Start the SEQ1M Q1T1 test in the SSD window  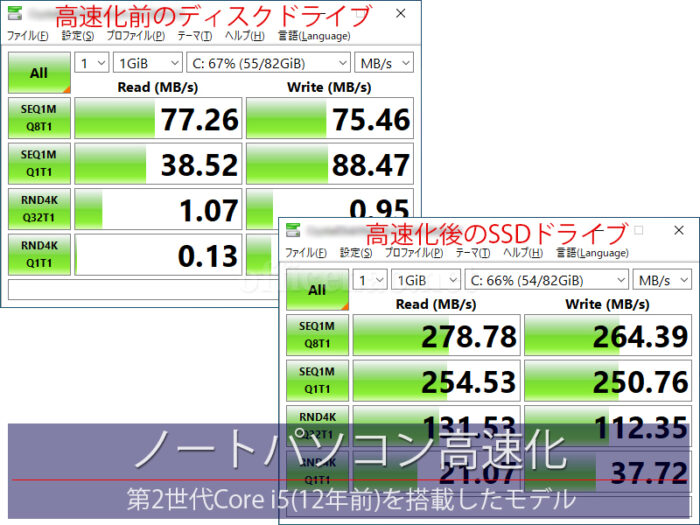tap(317, 380)
